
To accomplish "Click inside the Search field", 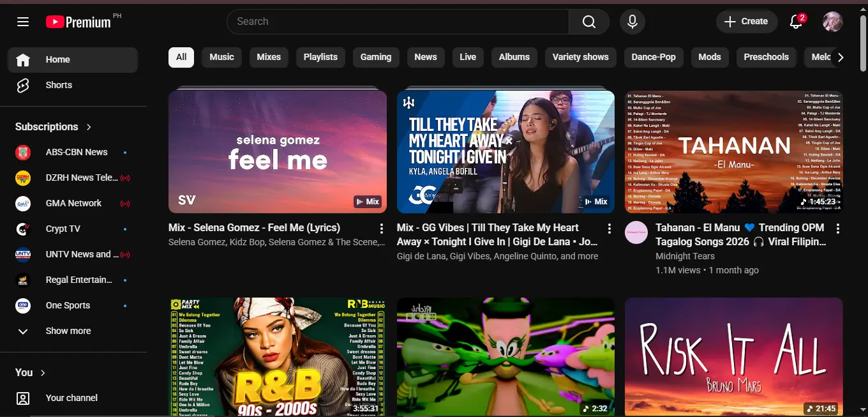I will point(398,22).
